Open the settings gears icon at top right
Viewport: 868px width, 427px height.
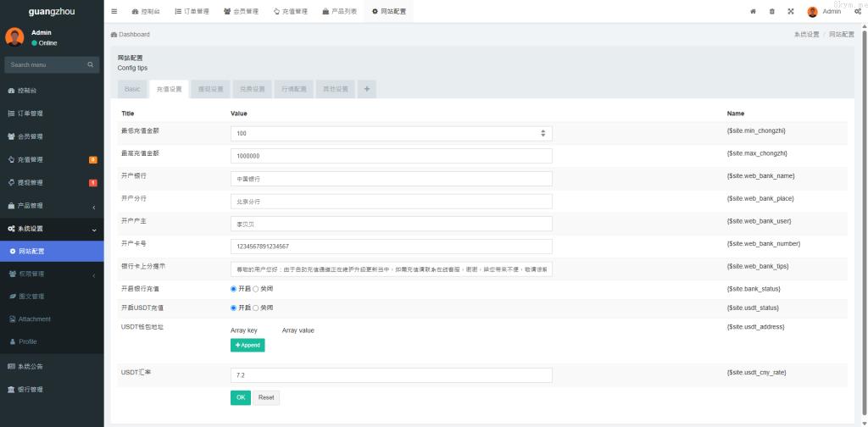858,11
